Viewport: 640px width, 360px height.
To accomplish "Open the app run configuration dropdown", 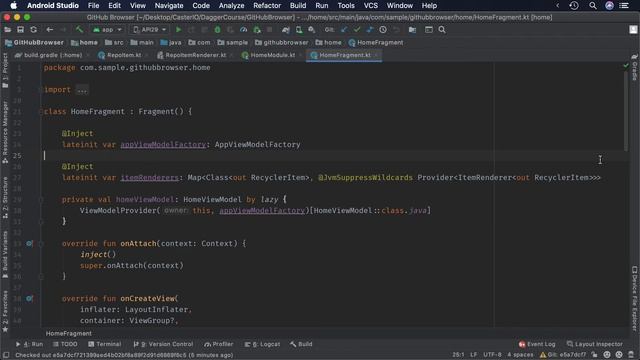I will click(x=108, y=30).
